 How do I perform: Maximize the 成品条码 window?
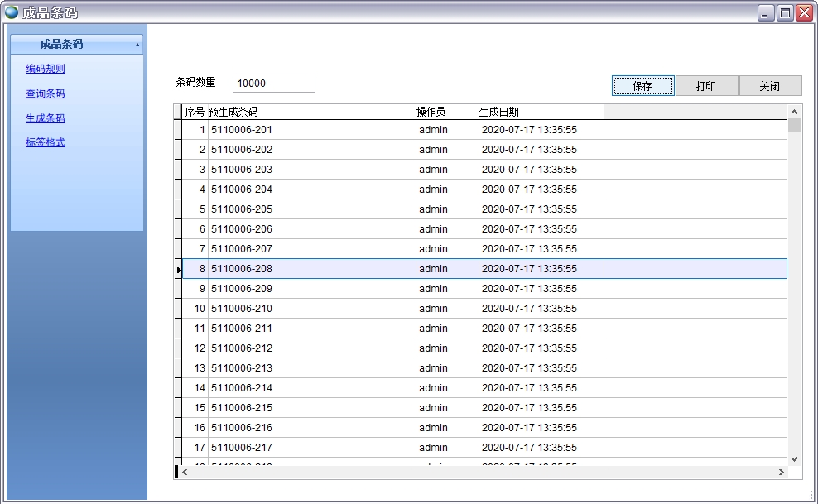784,12
